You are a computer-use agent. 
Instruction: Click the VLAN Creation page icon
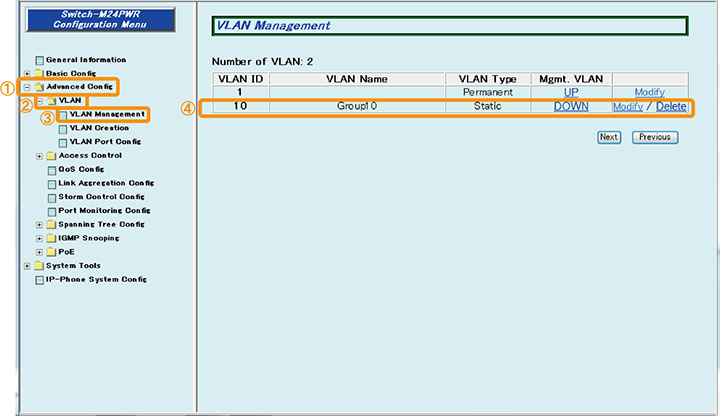(63, 129)
